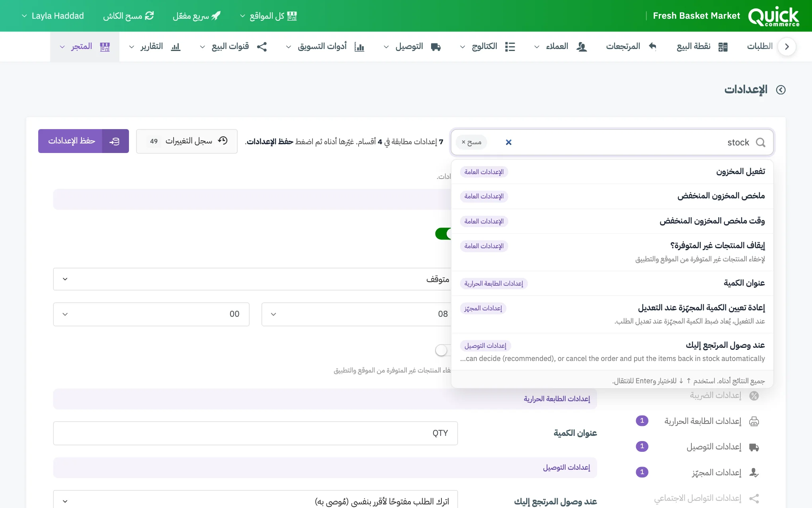
Task: Select إيقاف المنتجات غير المتوفرة result
Action: tap(612, 252)
